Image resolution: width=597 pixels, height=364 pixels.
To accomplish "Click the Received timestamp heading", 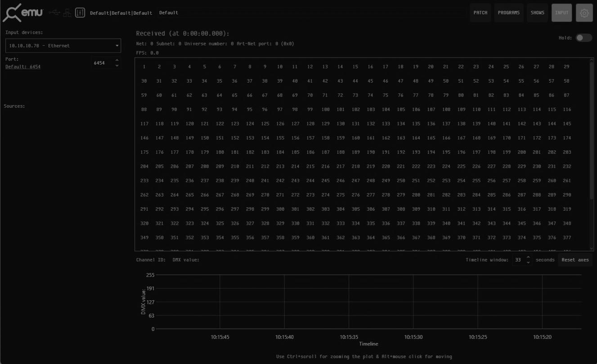I will pos(183,34).
